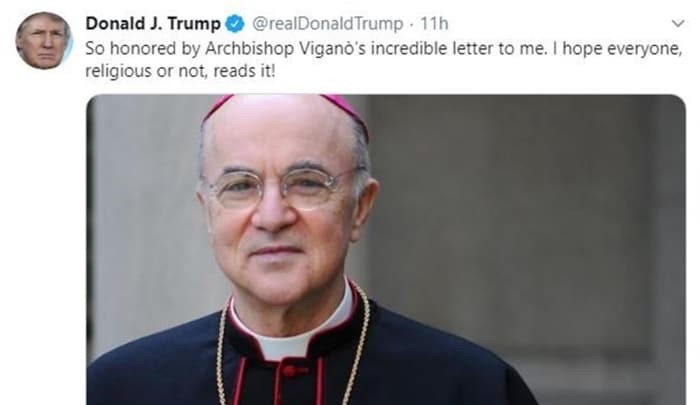Open Donald J. Trump's round profile avatar
The image size is (700, 405).
tap(44, 41)
